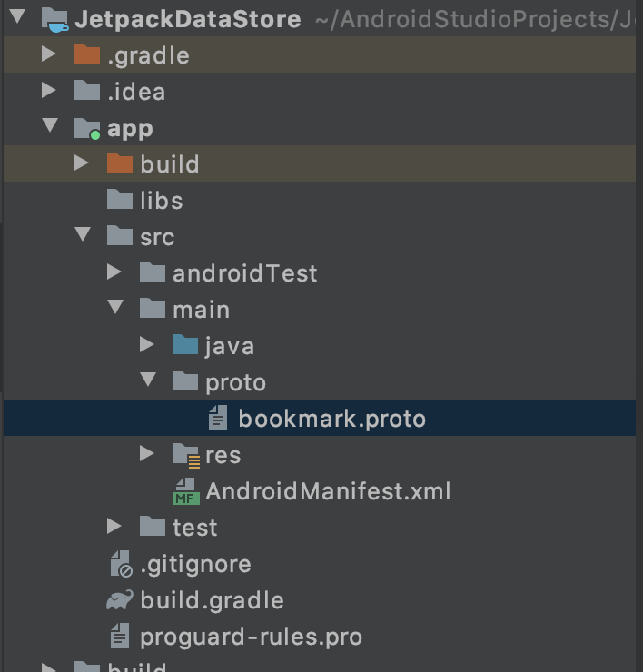Click the AndroidManifest MF file icon
The height and width of the screenshot is (672, 643).
coord(186,491)
